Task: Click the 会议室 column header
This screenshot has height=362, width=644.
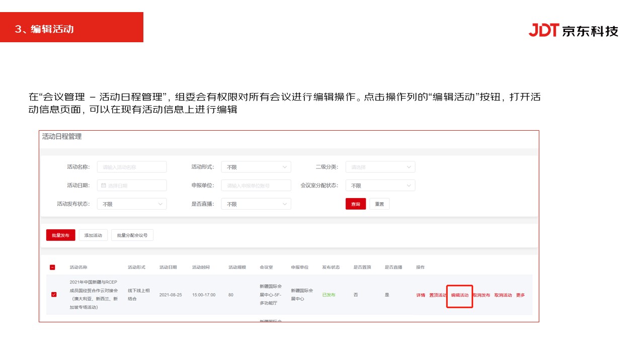Action: click(266, 267)
